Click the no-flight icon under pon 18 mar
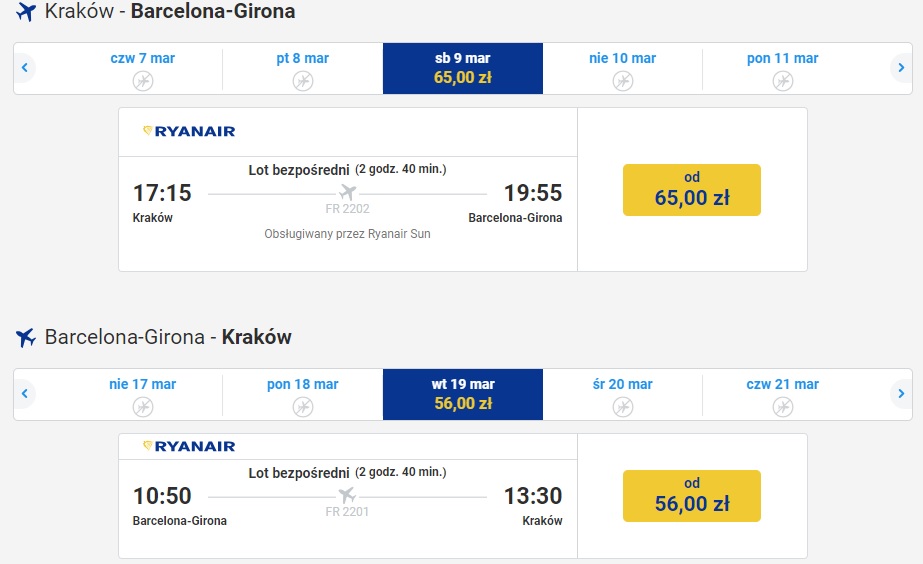The height and width of the screenshot is (564, 923). (303, 406)
